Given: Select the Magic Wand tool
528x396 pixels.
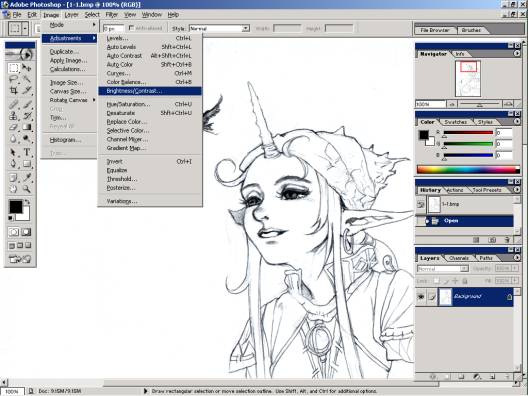Looking at the screenshot, I should coord(27,79).
